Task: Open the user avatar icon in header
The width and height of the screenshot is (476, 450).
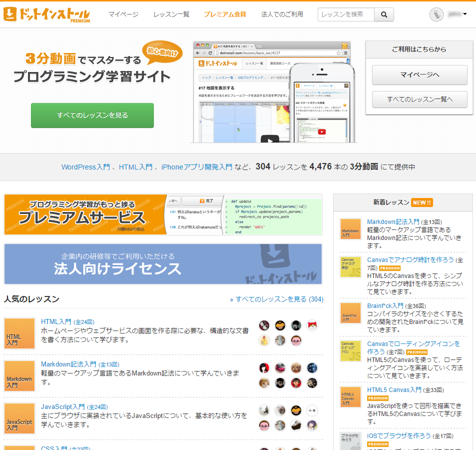Action: click(x=437, y=14)
